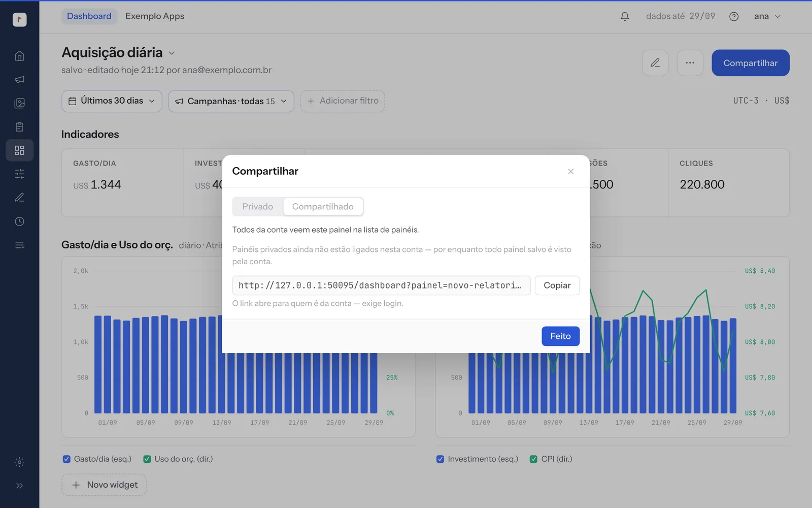Uncheck Uso do orç. (dir.) checkbox

click(147, 459)
